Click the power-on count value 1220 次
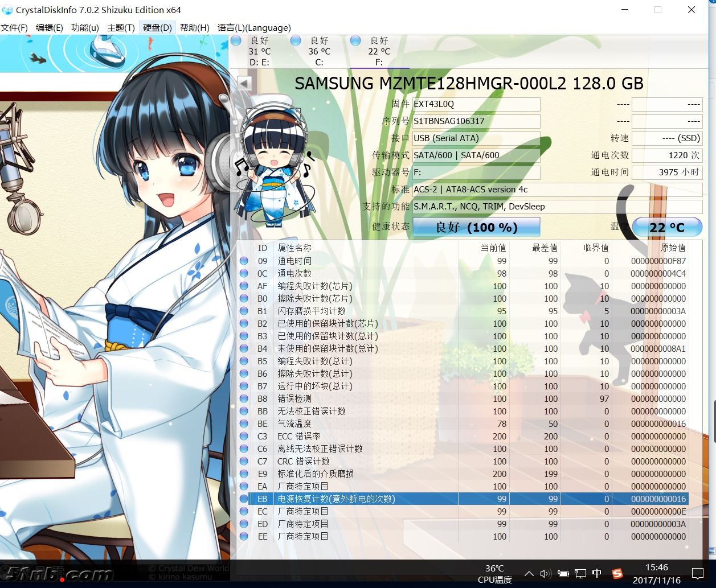 [x=667, y=155]
